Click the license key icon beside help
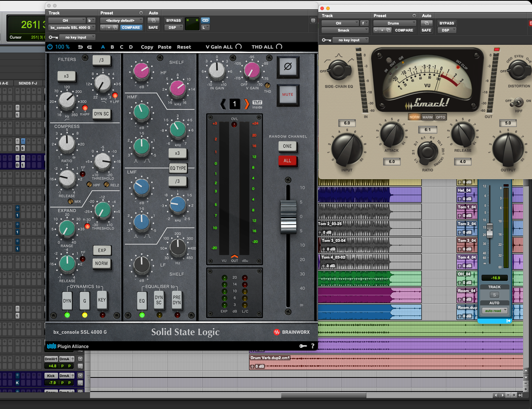This screenshot has height=409, width=532. coord(303,346)
